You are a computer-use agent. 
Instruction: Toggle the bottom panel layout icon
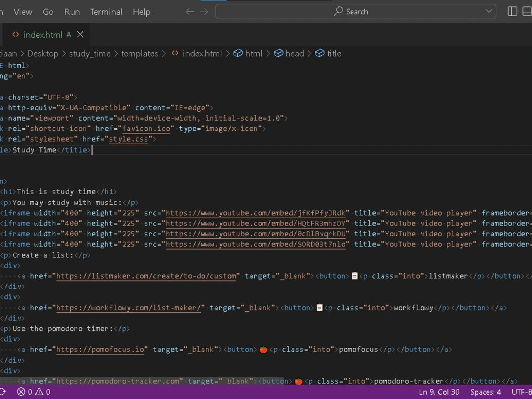(527, 12)
